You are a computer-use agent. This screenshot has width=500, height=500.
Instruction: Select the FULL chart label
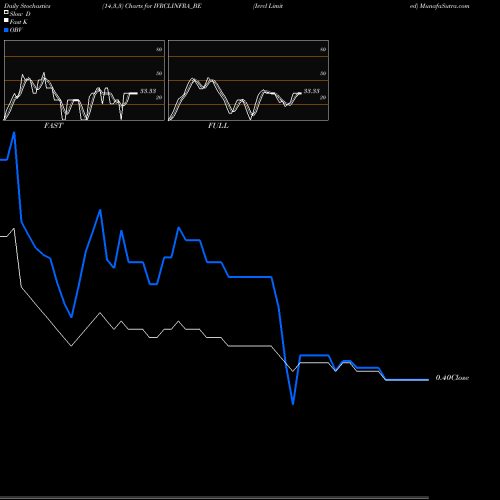point(218,126)
